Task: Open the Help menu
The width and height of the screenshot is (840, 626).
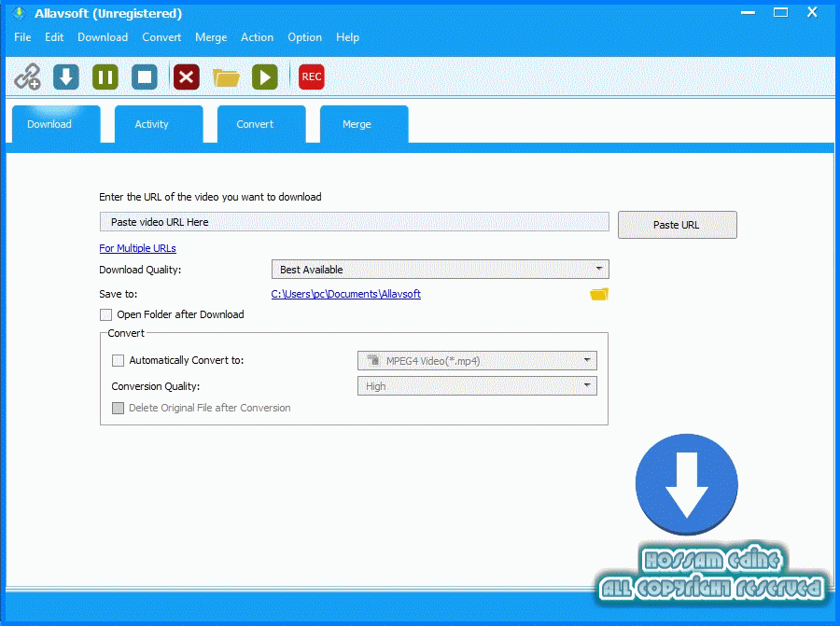Action: 348,37
